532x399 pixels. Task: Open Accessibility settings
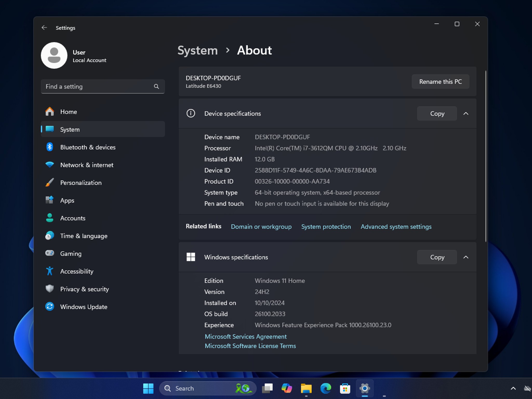coord(103,271)
